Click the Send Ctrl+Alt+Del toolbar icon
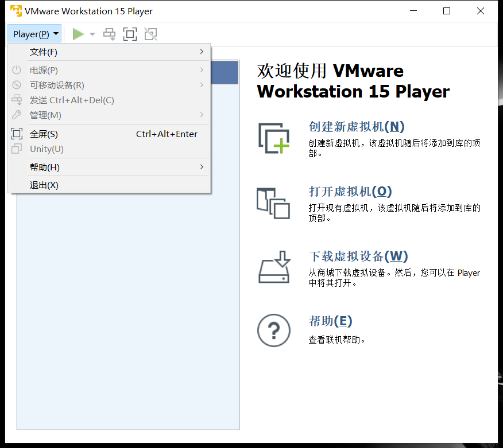This screenshot has height=448, width=503. coord(109,34)
